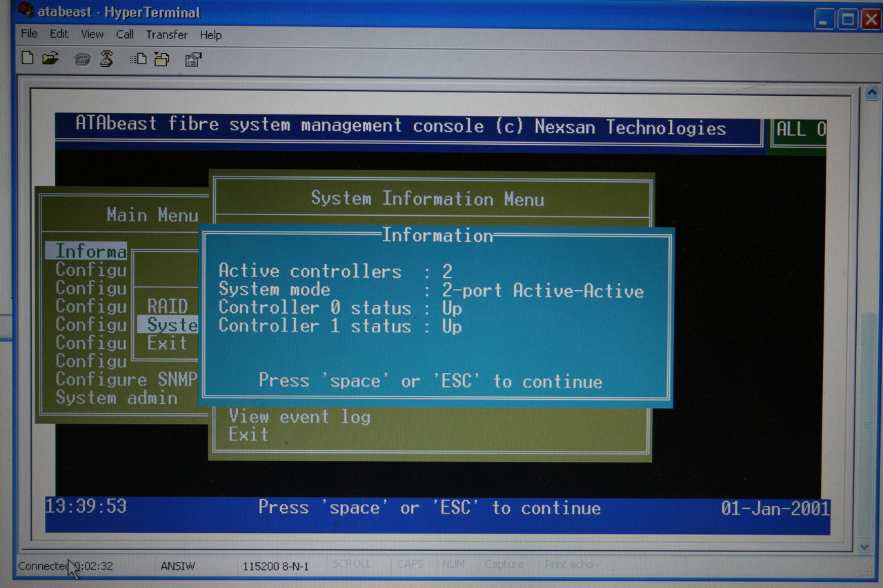
Task: Click the Disconnect phone toolbar icon
Action: click(106, 59)
